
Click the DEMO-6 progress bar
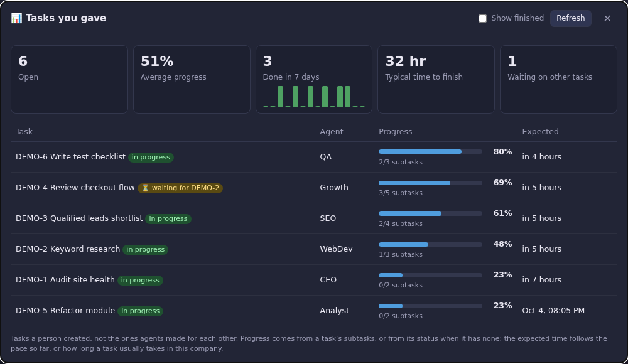[430, 152]
